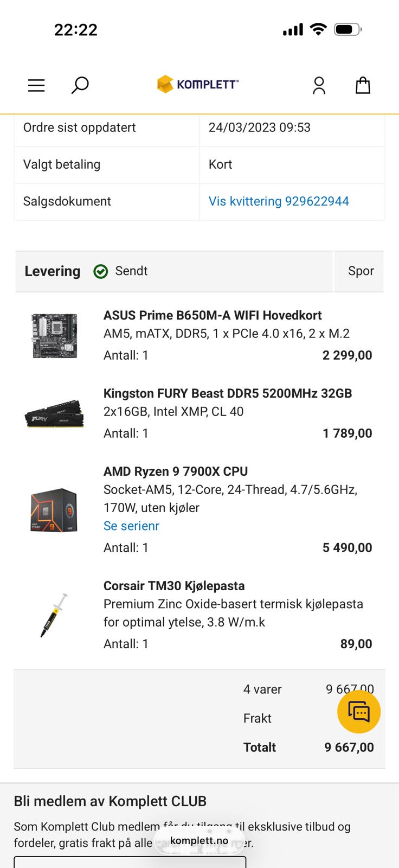
Task: Click Se serienr link
Action: pyautogui.click(x=131, y=526)
